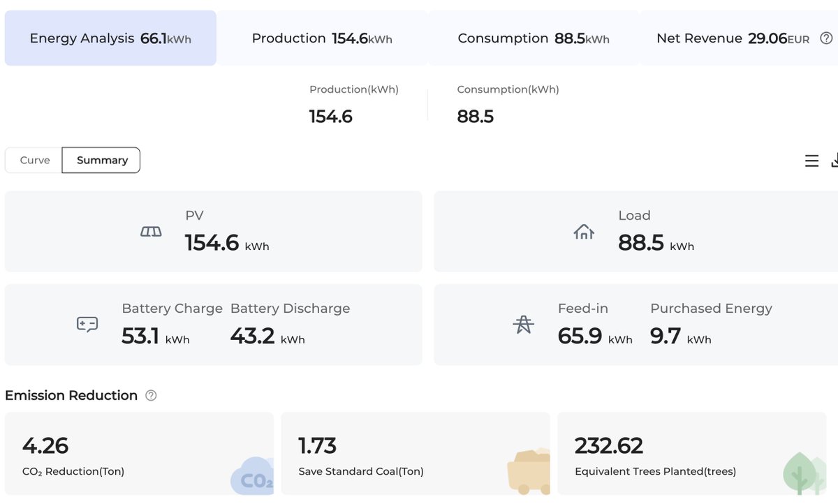Open the Consumption tab
This screenshot has height=504, width=838.
pyautogui.click(x=534, y=38)
